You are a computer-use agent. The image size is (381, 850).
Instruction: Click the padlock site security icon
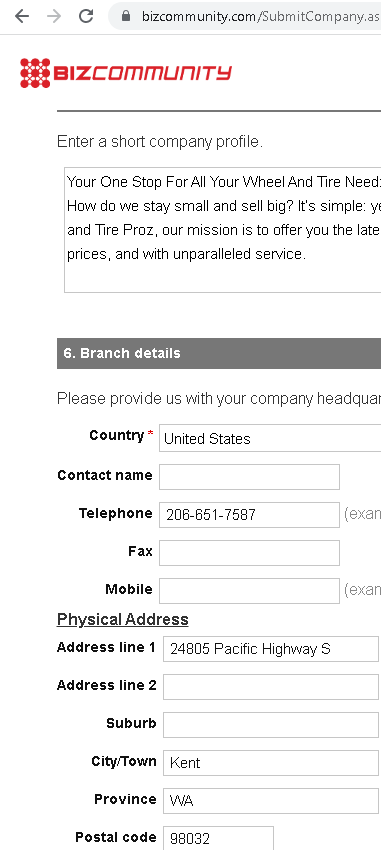point(126,16)
